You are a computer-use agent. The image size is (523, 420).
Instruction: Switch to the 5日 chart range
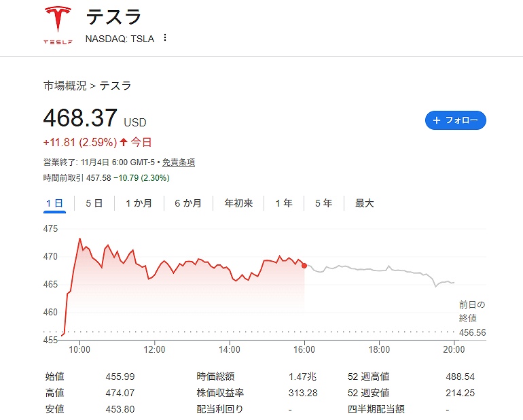pyautogui.click(x=94, y=203)
